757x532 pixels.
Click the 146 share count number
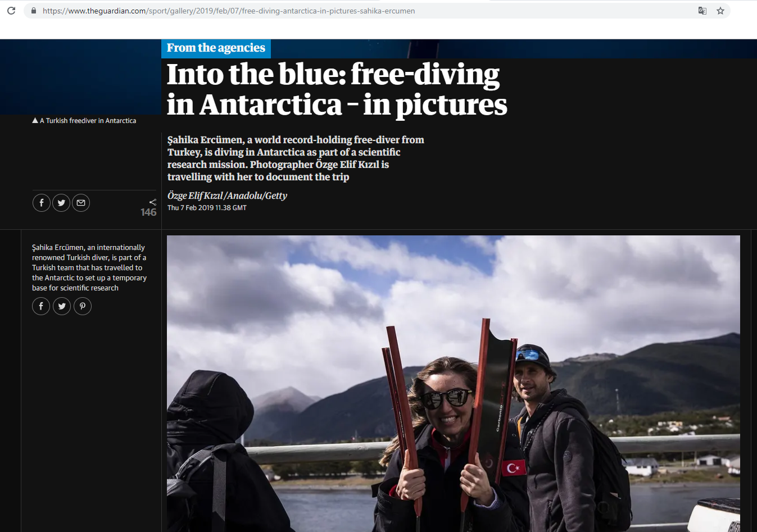click(x=148, y=212)
